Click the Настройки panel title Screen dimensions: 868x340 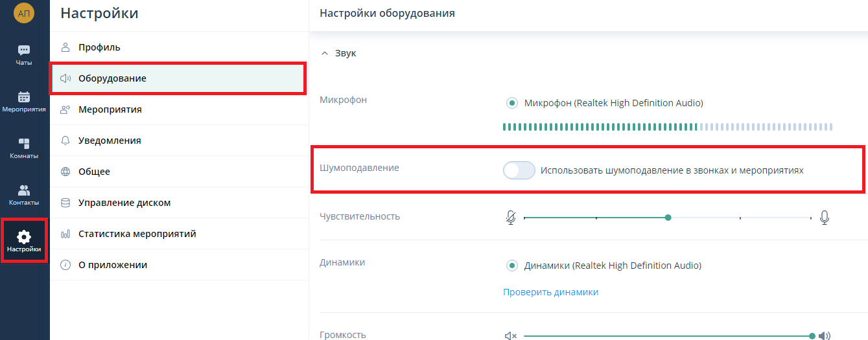99,13
